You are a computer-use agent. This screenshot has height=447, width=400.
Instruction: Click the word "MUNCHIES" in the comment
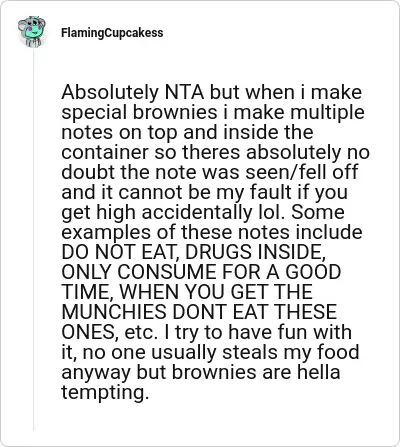point(114,312)
